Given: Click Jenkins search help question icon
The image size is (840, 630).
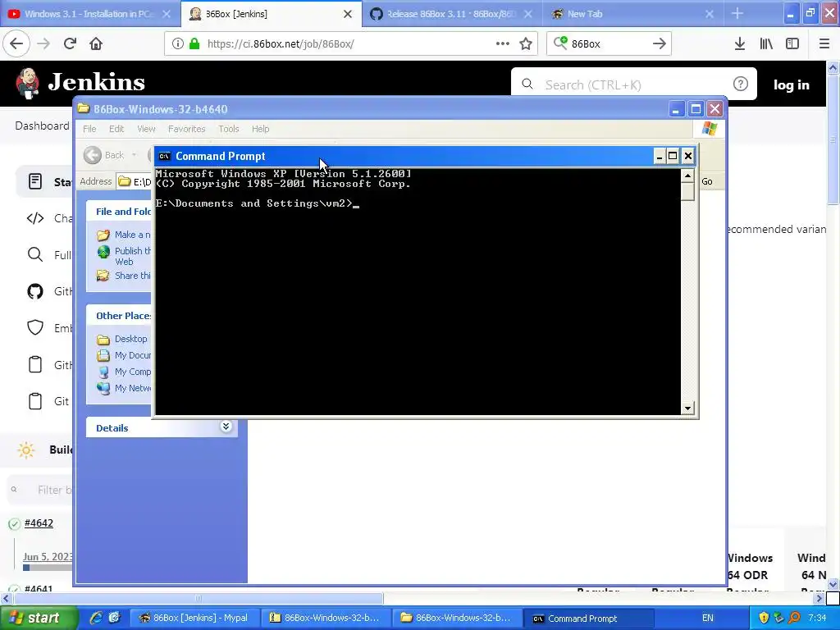Looking at the screenshot, I should pos(741,84).
